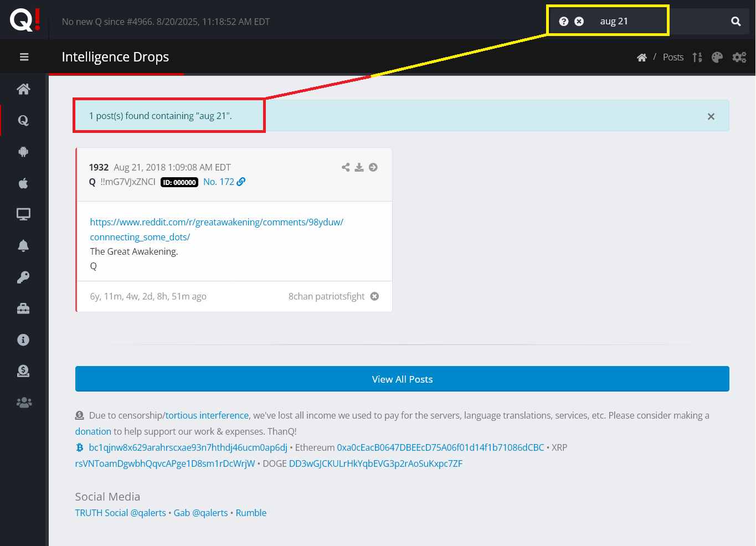Open the search help question-mark icon
Viewport: 756px width, 546px height.
pos(564,21)
